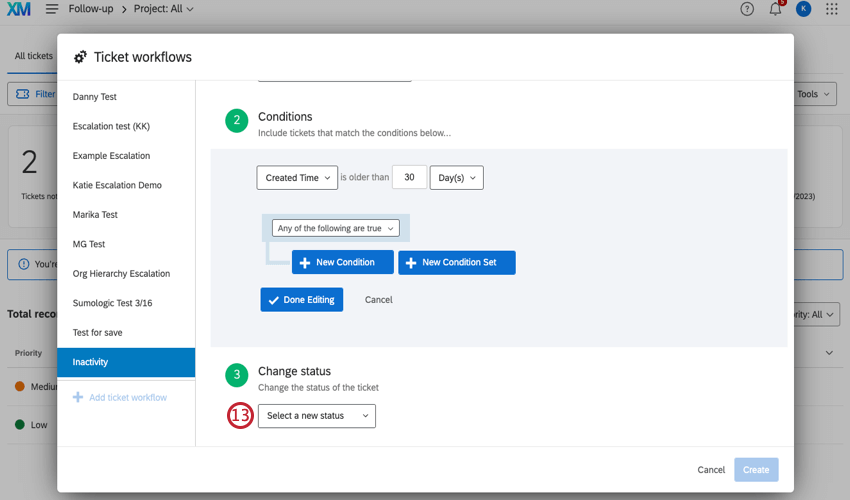Screen dimensions: 850x500
Task: Open the Created Time field dropdown
Action: (x=297, y=178)
